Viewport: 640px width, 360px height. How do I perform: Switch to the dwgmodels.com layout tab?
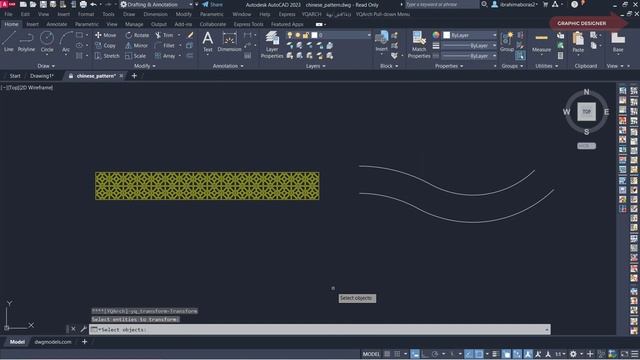click(x=53, y=342)
